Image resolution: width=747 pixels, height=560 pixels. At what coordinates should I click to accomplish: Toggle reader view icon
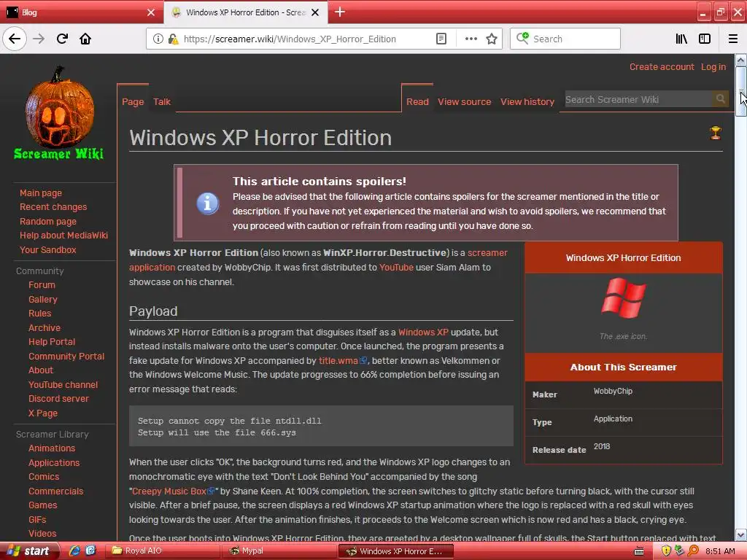[x=441, y=39]
